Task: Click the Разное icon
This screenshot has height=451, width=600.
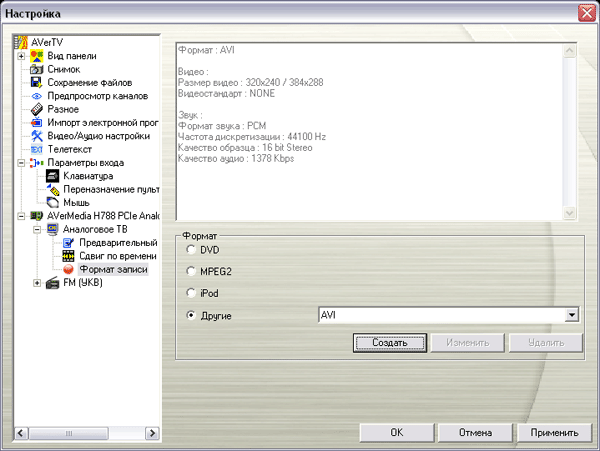Action: (37, 109)
